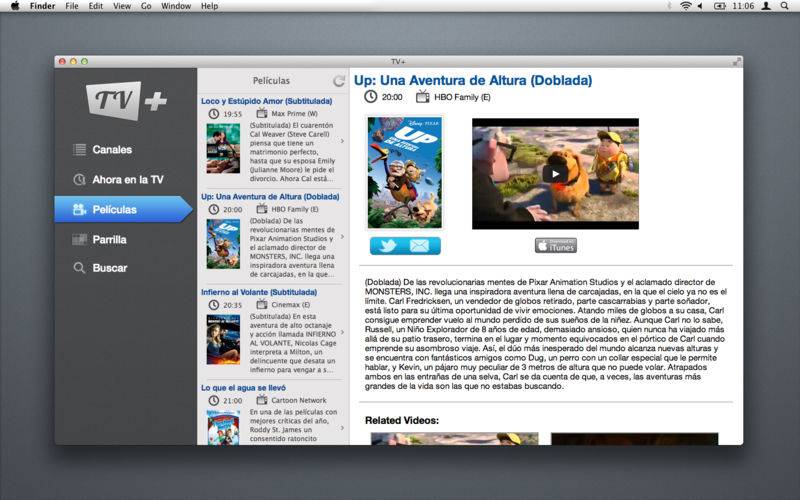This screenshot has width=800, height=500.
Task: Click the user account icon in menu bar
Action: click(766, 6)
